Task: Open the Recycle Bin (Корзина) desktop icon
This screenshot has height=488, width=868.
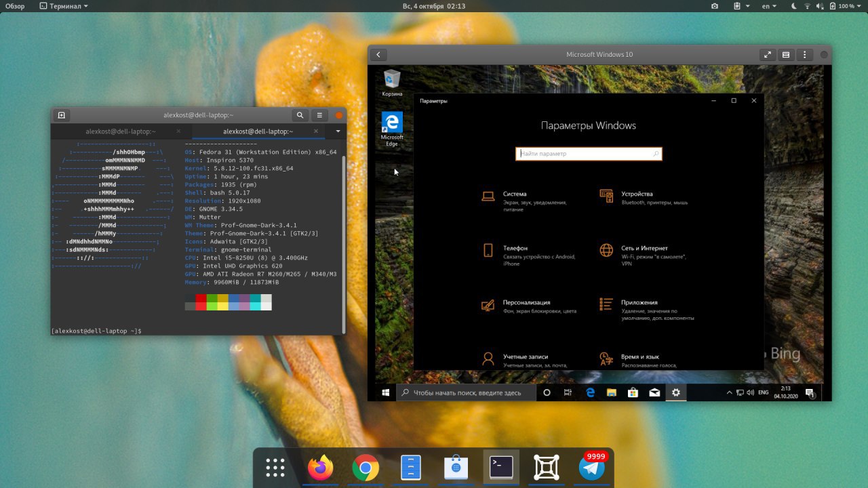Action: [392, 83]
